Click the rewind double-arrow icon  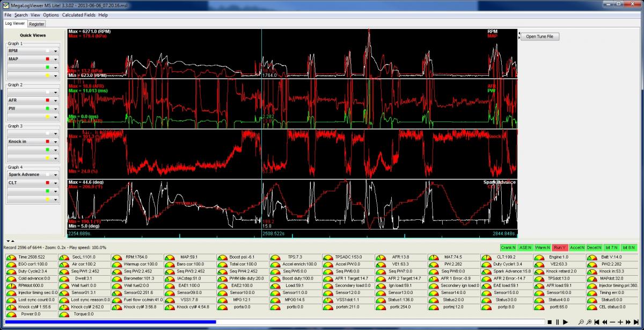[605, 322]
